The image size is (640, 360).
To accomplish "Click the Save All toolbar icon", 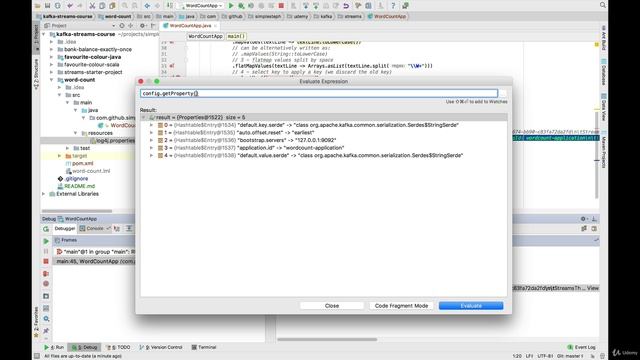I will coord(48,6).
